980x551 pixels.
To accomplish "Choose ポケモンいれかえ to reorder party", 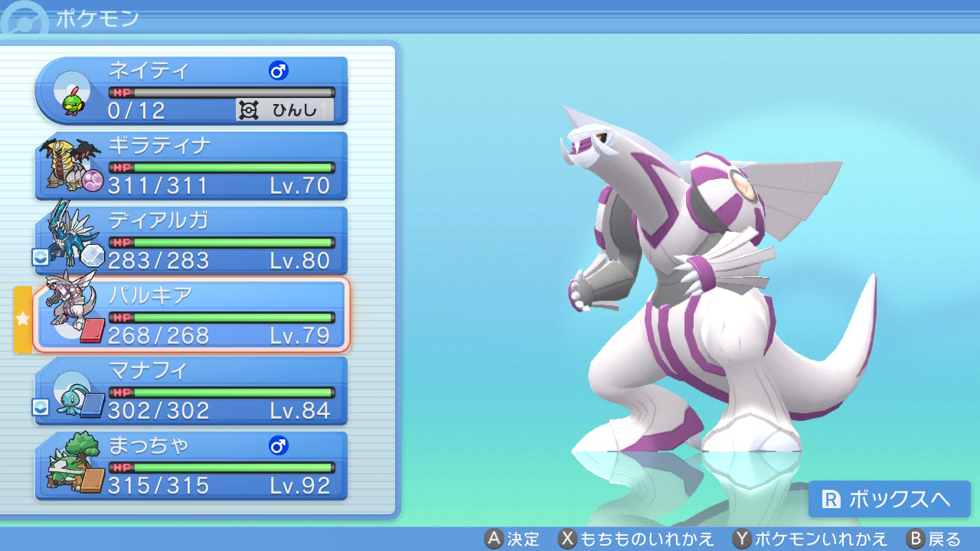I will [810, 539].
